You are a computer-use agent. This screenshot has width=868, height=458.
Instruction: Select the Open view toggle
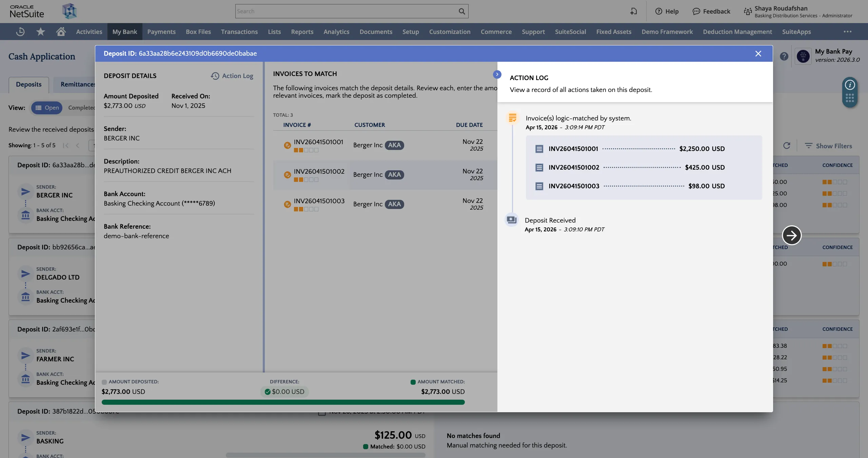click(47, 108)
